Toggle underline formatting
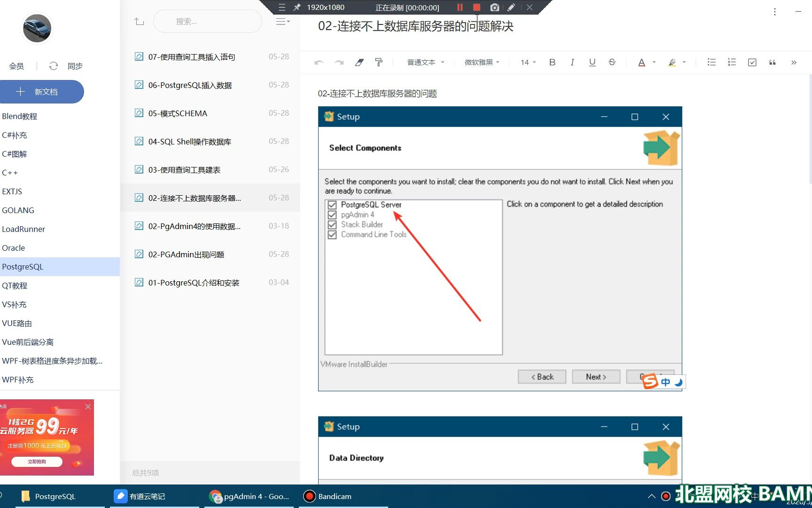Image resolution: width=812 pixels, height=508 pixels. pyautogui.click(x=592, y=62)
